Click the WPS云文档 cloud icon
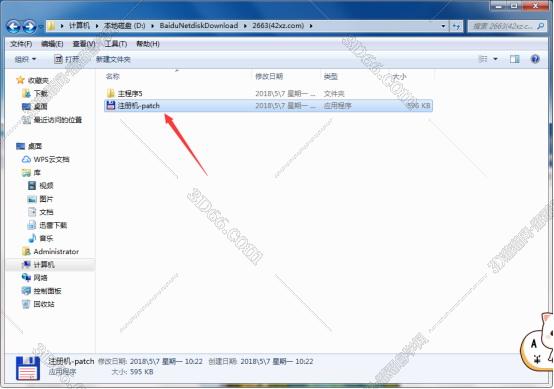The image size is (554, 389). 26,159
